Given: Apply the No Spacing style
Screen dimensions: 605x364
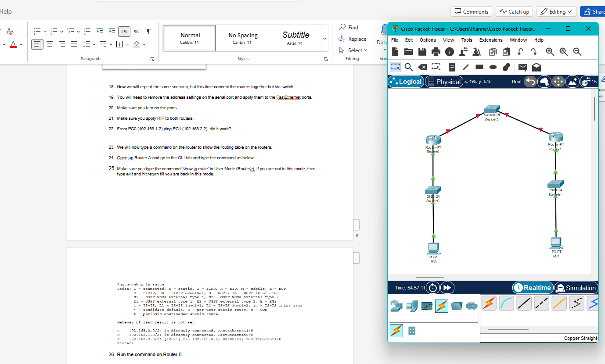Looking at the screenshot, I should (243, 38).
